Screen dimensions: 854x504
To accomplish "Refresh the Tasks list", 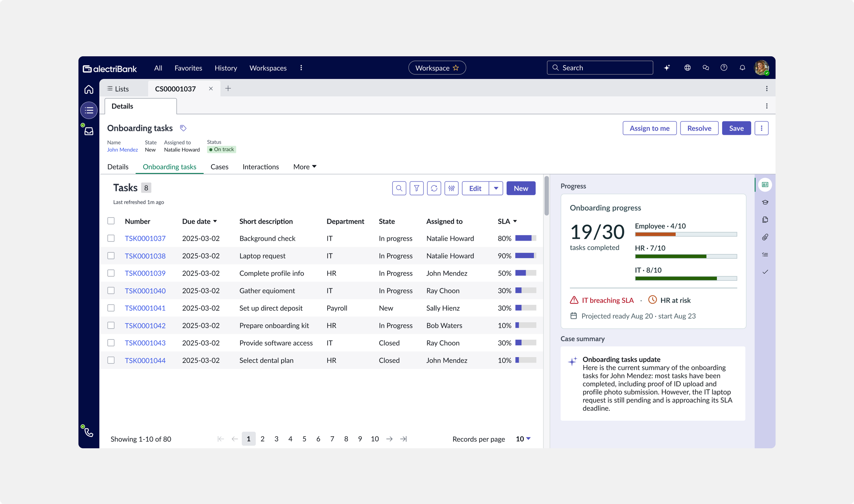I will click(x=434, y=188).
